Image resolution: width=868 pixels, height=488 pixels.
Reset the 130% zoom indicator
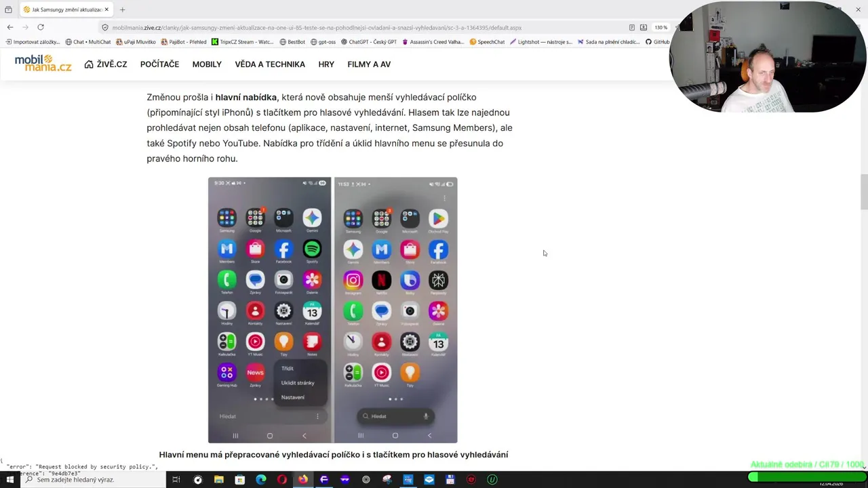[660, 28]
